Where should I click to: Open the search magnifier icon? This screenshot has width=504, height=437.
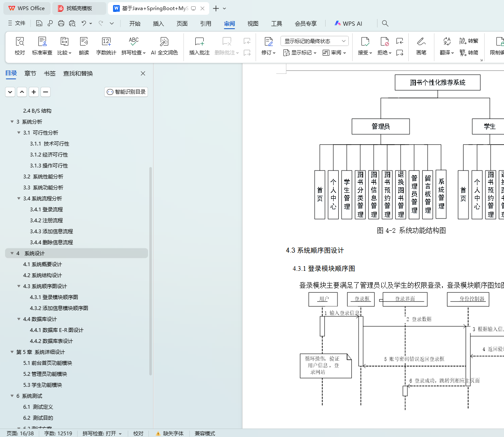click(x=385, y=23)
